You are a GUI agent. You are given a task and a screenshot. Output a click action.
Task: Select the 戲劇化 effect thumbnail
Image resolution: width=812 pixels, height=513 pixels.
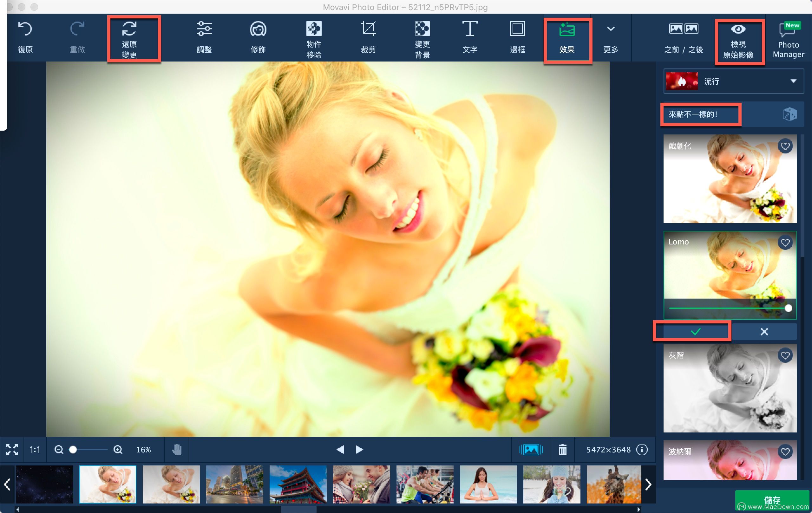[x=730, y=179]
